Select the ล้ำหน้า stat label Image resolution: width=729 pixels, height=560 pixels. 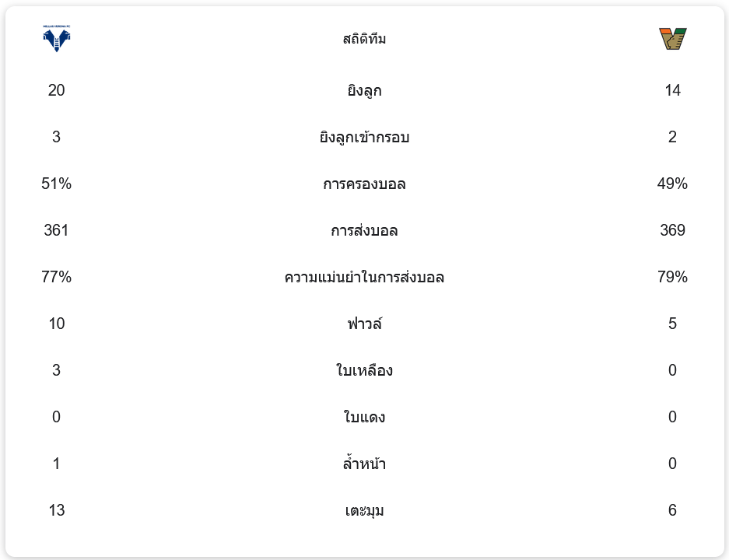[364, 464]
